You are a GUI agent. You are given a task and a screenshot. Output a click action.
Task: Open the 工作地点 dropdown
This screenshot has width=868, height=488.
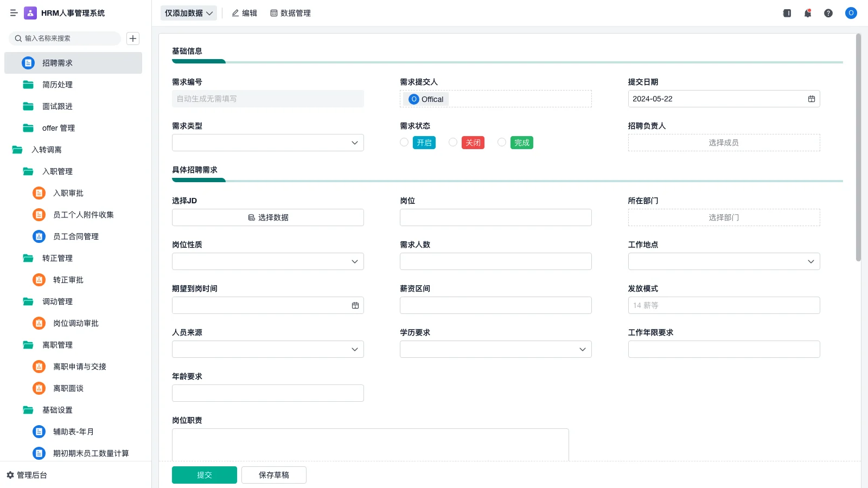point(724,261)
